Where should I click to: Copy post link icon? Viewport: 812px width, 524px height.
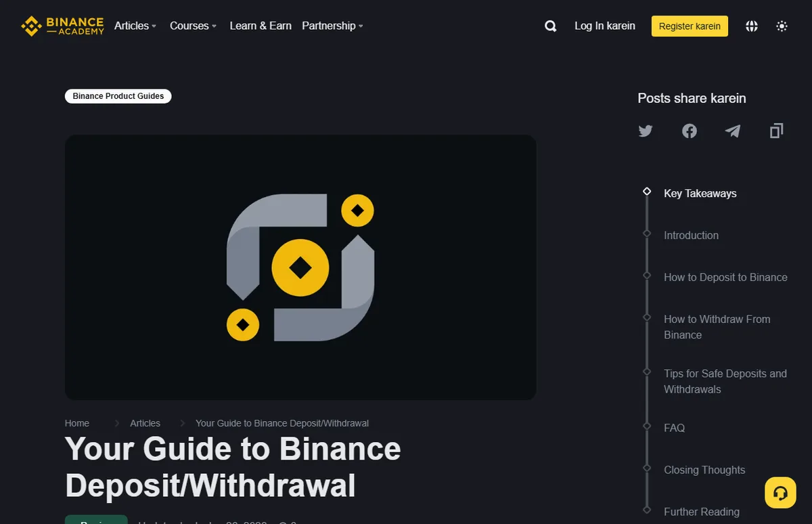pos(776,131)
